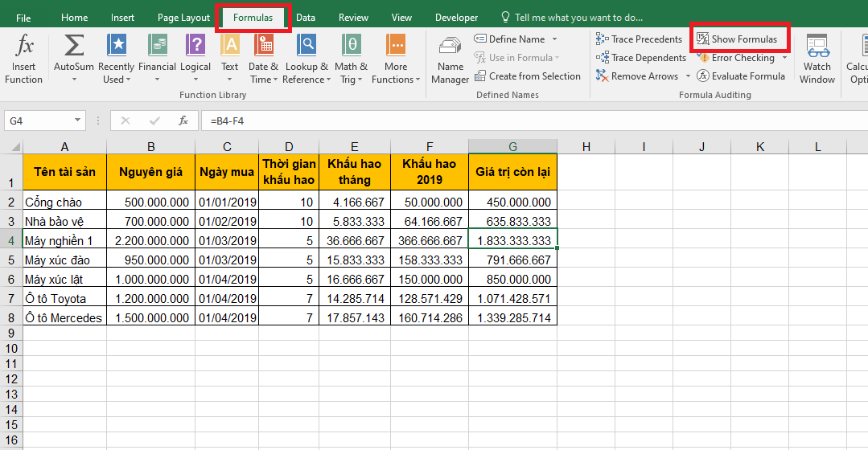This screenshot has width=868, height=450.
Task: Open the Text functions icon
Action: coord(230,45)
